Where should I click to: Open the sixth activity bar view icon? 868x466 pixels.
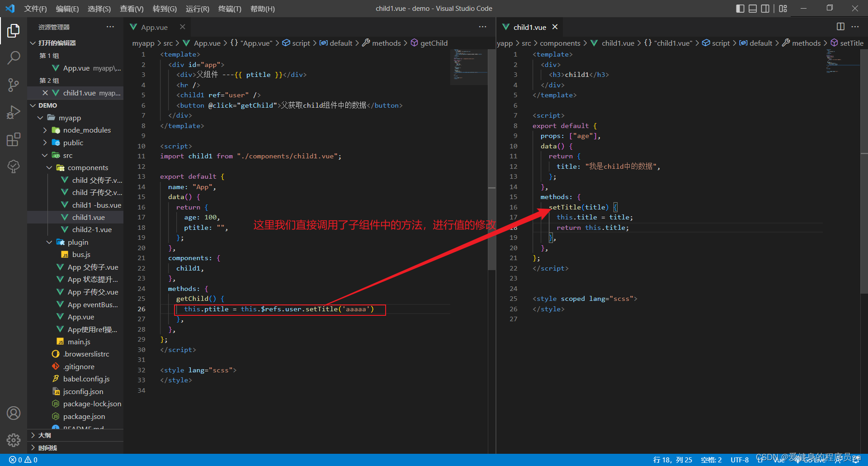[14, 166]
